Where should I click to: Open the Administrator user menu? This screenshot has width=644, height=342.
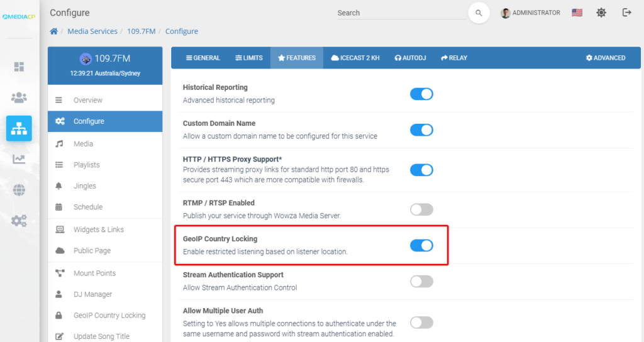pos(530,13)
